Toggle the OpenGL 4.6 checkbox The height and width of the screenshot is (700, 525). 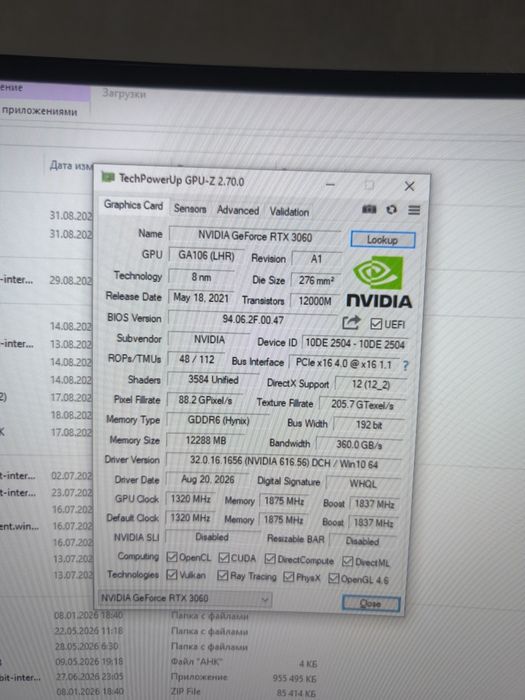coord(333,578)
